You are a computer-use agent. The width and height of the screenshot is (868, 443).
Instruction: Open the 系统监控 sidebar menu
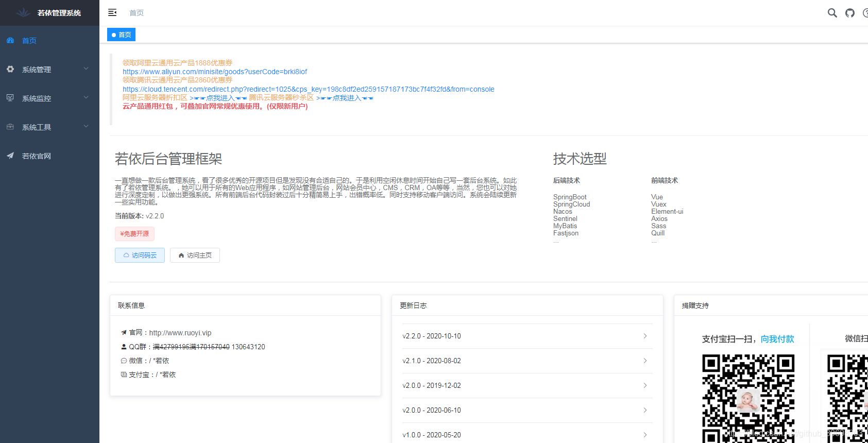click(x=49, y=98)
